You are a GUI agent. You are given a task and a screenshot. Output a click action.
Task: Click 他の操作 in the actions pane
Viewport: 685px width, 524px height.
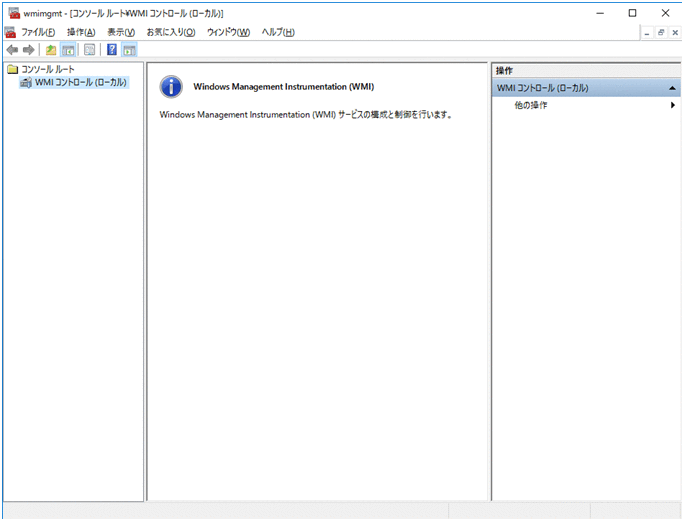[531, 105]
